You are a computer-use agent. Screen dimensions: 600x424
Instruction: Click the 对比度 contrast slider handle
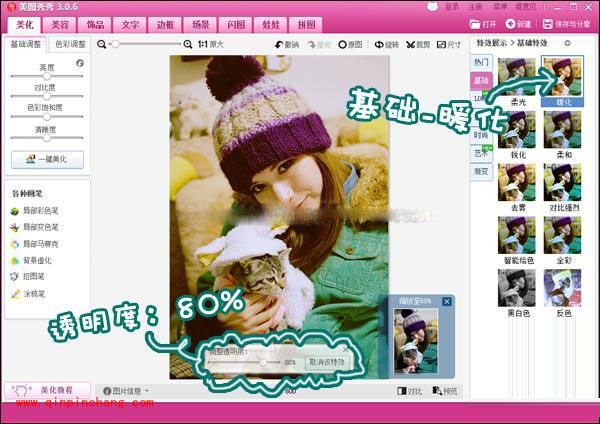pyautogui.click(x=47, y=96)
